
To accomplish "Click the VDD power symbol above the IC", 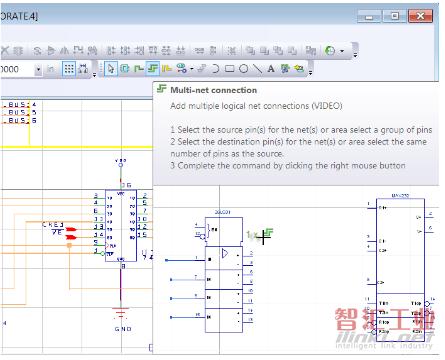I will click(121, 164).
